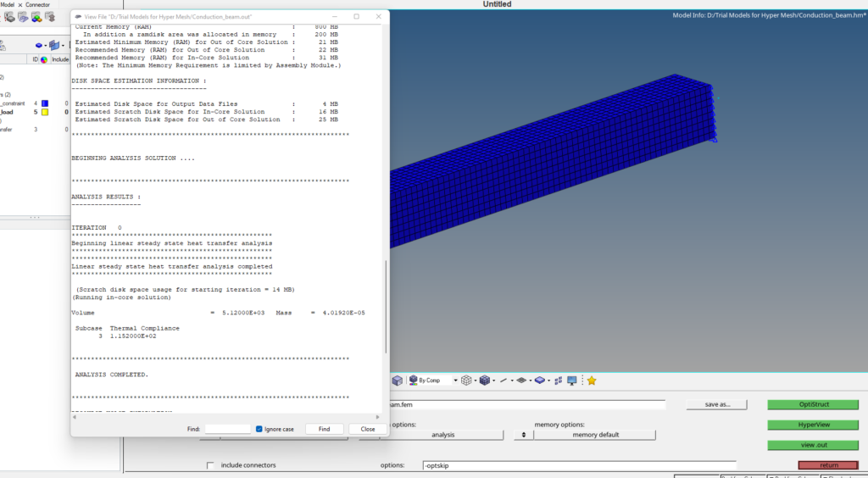Open results with the green HyperView button
Image resolution: width=868 pixels, height=478 pixels.
pos(813,425)
